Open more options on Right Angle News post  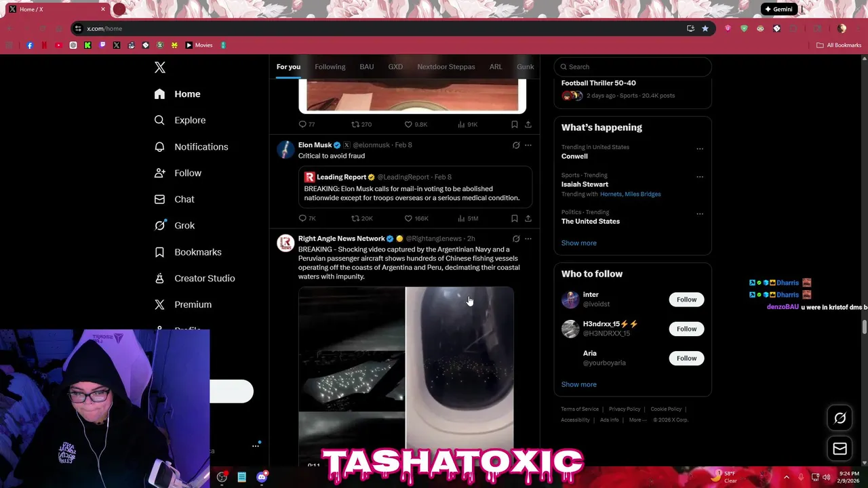click(528, 239)
